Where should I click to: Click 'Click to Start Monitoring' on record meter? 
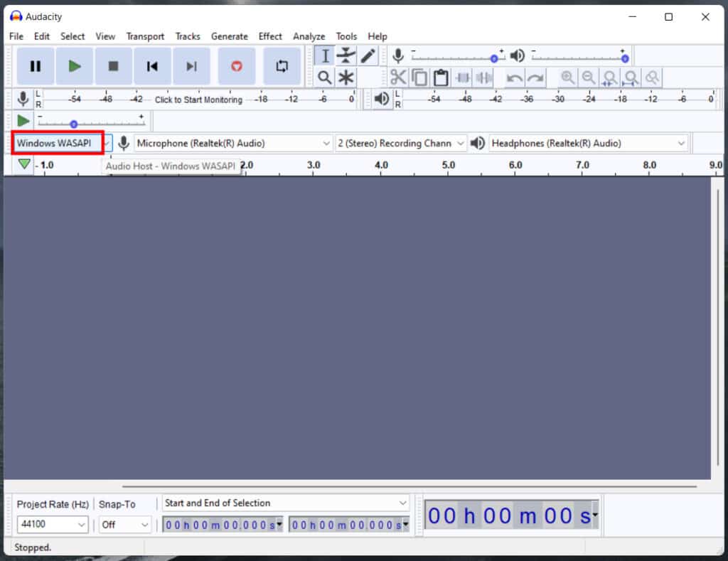point(199,100)
